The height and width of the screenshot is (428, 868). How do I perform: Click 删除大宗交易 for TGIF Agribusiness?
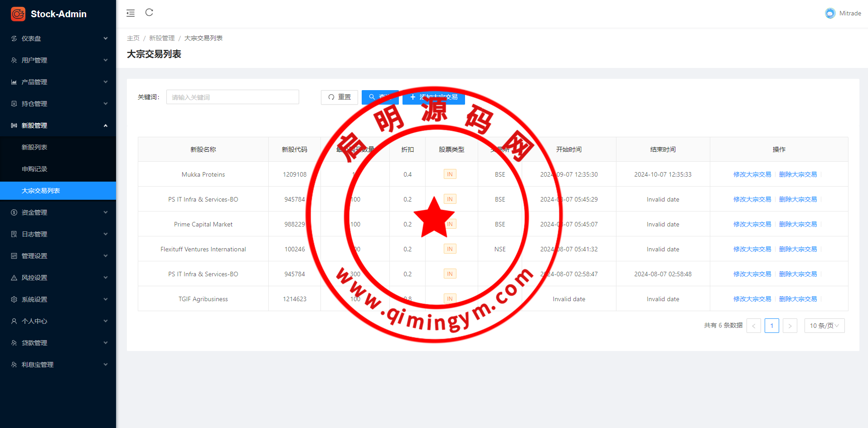click(798, 299)
